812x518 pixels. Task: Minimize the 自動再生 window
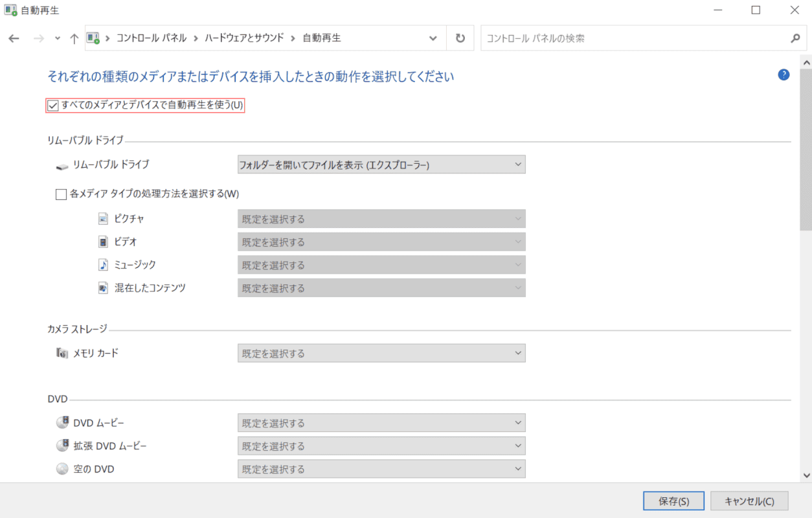[x=718, y=10]
